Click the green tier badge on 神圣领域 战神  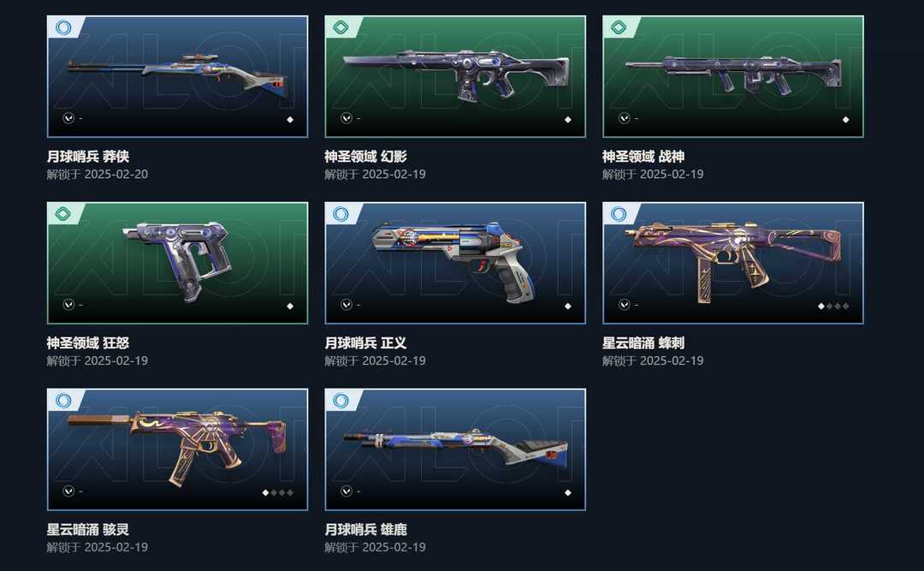tap(619, 27)
